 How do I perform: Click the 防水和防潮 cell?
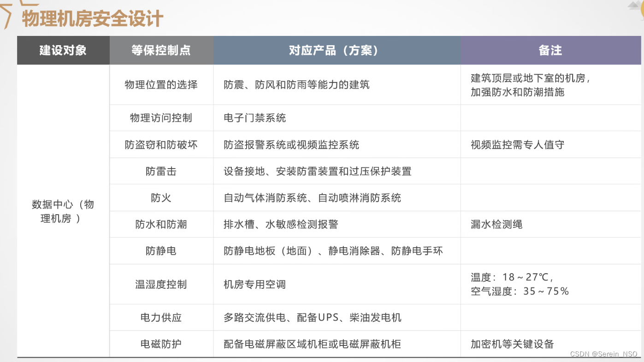coord(161,224)
